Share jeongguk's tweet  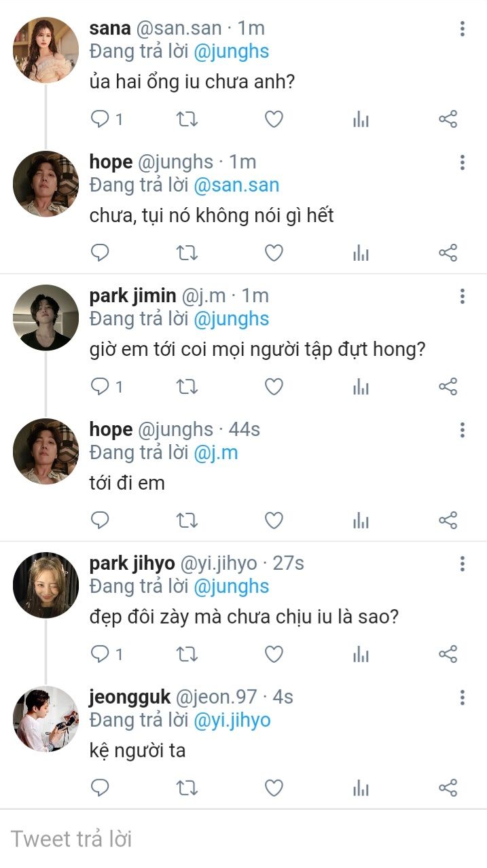coord(448,788)
